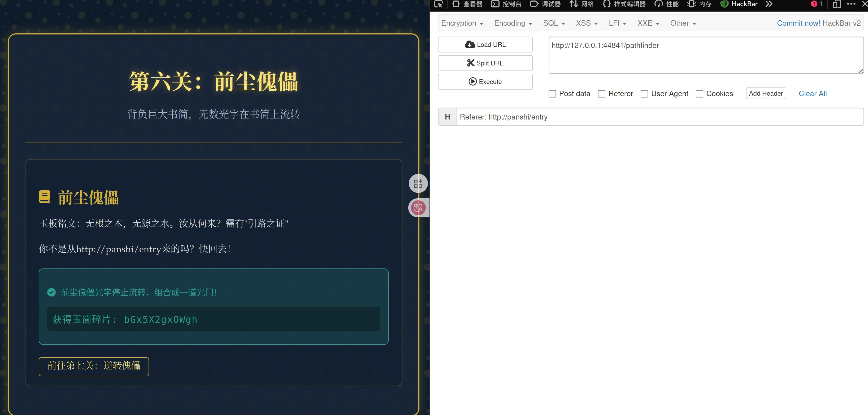Click the Clear All link
Image resolution: width=868 pixels, height=415 pixels.
click(x=812, y=94)
